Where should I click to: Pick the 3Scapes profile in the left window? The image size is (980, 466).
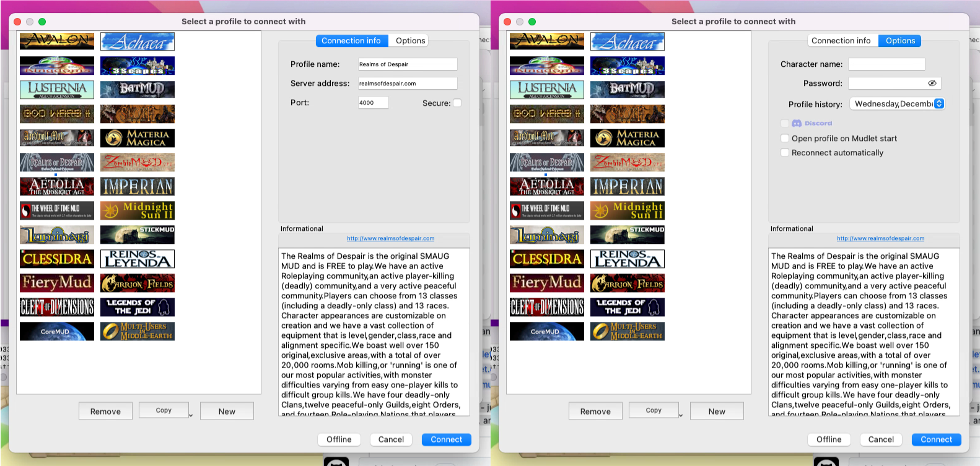tap(138, 66)
